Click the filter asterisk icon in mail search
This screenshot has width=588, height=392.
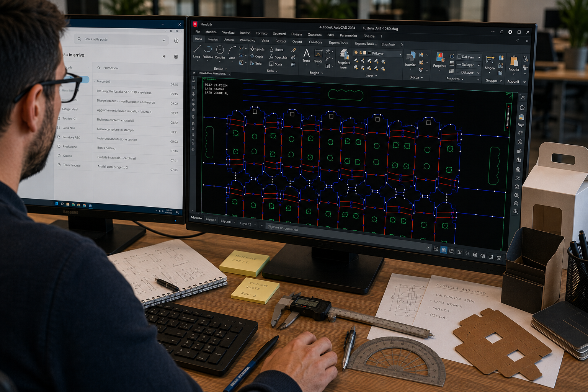click(x=164, y=40)
